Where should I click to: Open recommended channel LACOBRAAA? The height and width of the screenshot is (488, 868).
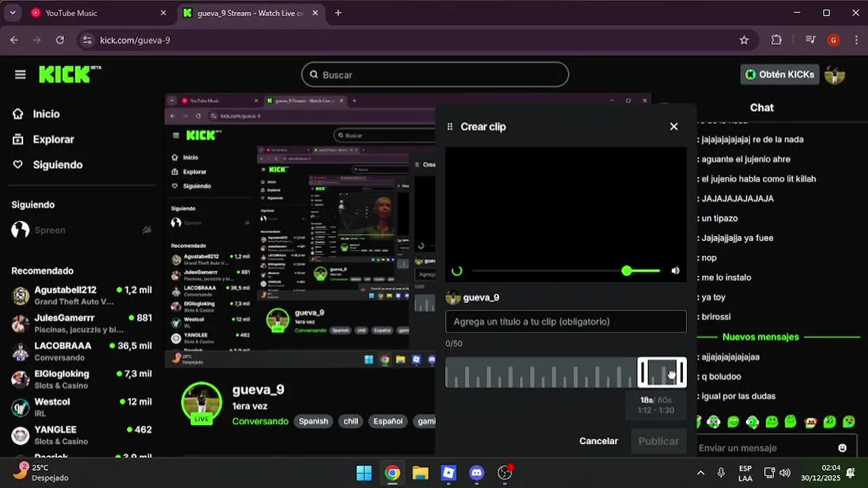(81, 351)
